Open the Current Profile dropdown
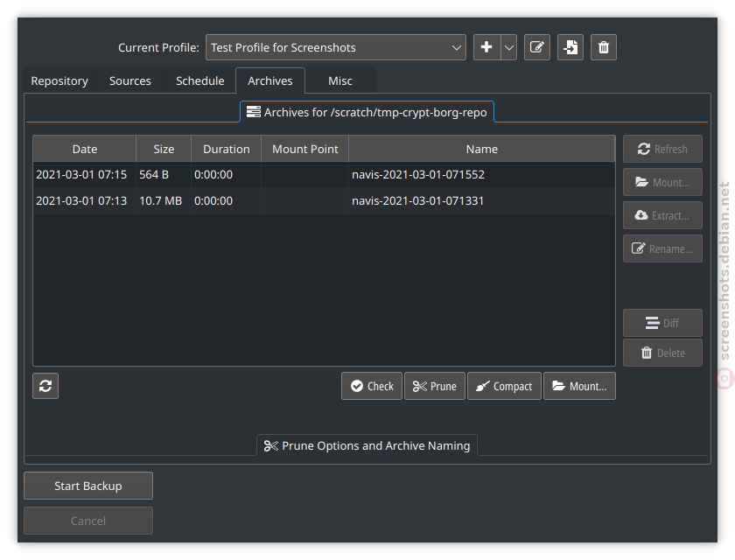Viewport: 735px width, 560px height. click(x=337, y=47)
